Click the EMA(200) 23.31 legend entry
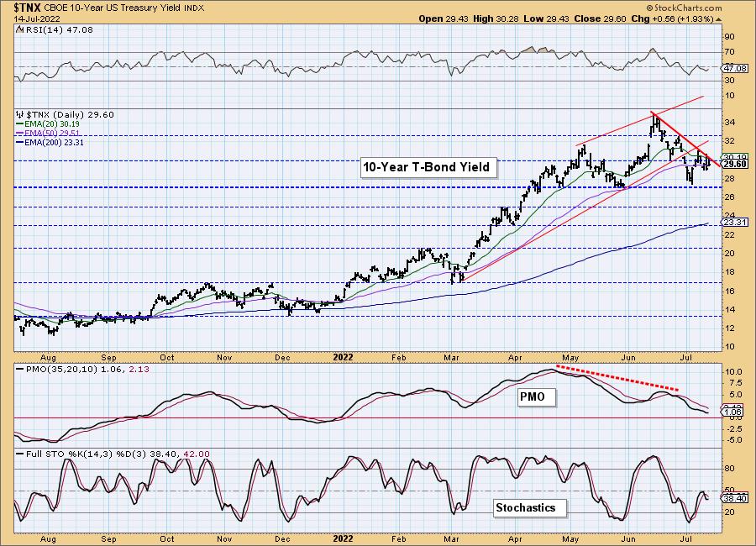The width and height of the screenshot is (756, 546). click(x=50, y=142)
